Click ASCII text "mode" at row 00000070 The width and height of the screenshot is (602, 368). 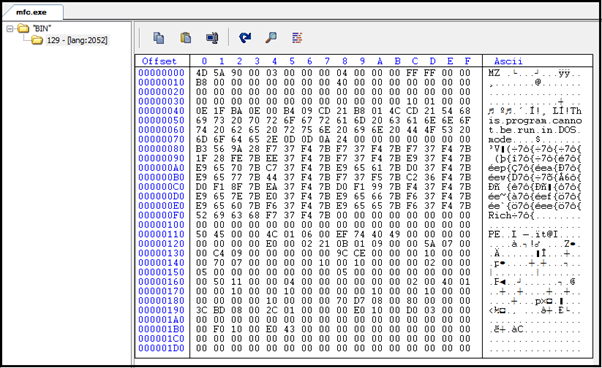tap(500, 139)
